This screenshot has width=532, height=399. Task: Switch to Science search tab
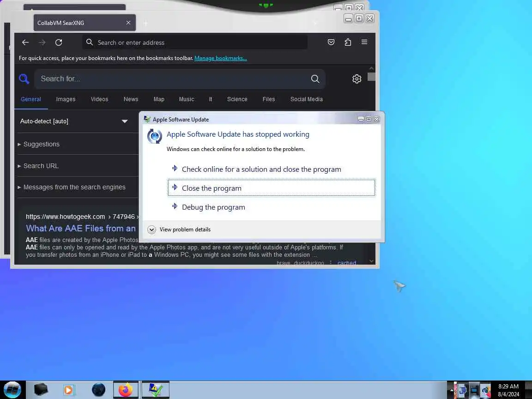pos(237,99)
